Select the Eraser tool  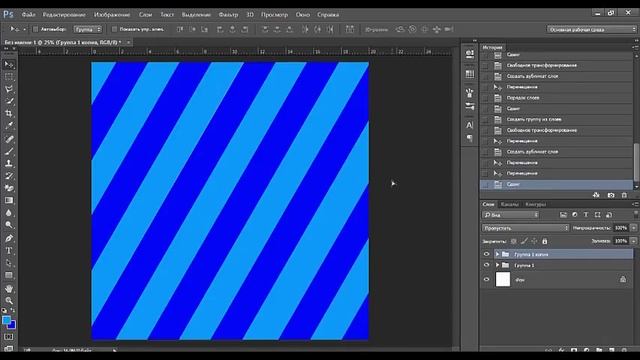9,188
